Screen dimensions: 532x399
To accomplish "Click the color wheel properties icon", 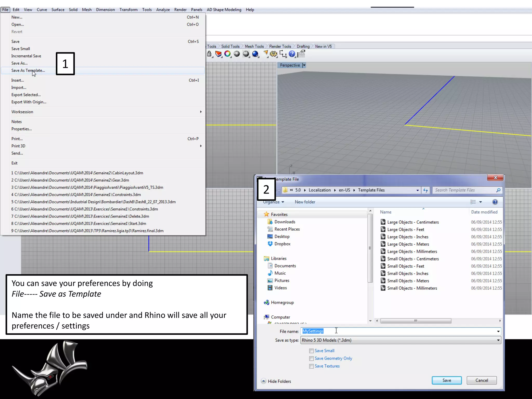I will (x=228, y=54).
